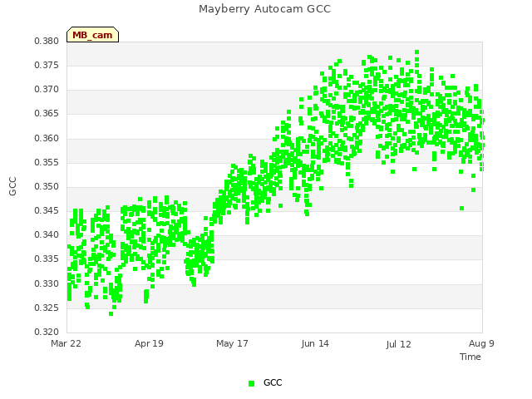Click the chart title Mayberry Autocam GCC

point(264,9)
